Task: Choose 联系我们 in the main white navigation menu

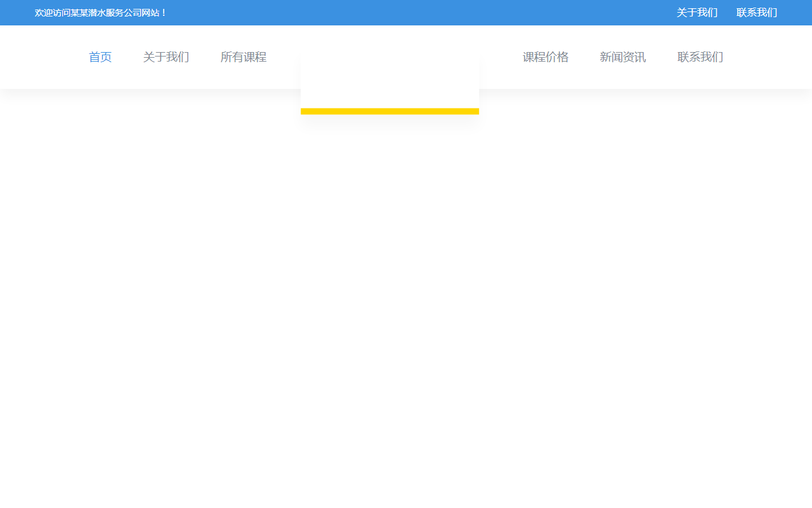Action: point(700,57)
